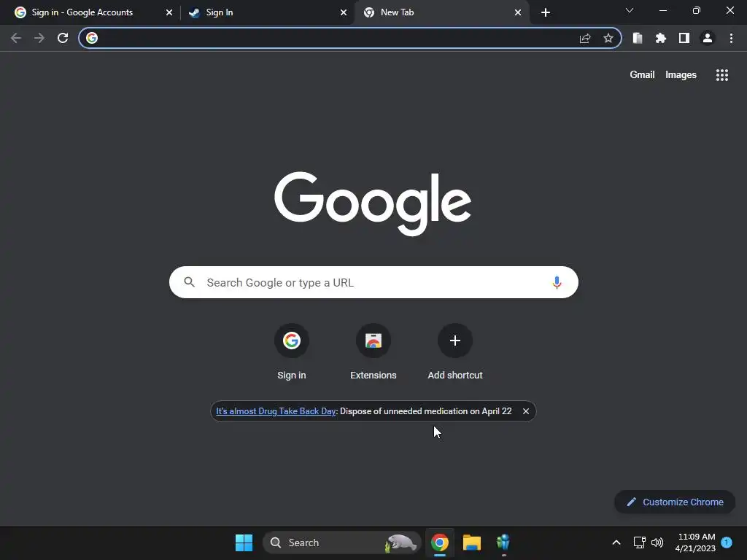The height and width of the screenshot is (560, 747).
Task: Open the clock and date flyout
Action: point(695,542)
